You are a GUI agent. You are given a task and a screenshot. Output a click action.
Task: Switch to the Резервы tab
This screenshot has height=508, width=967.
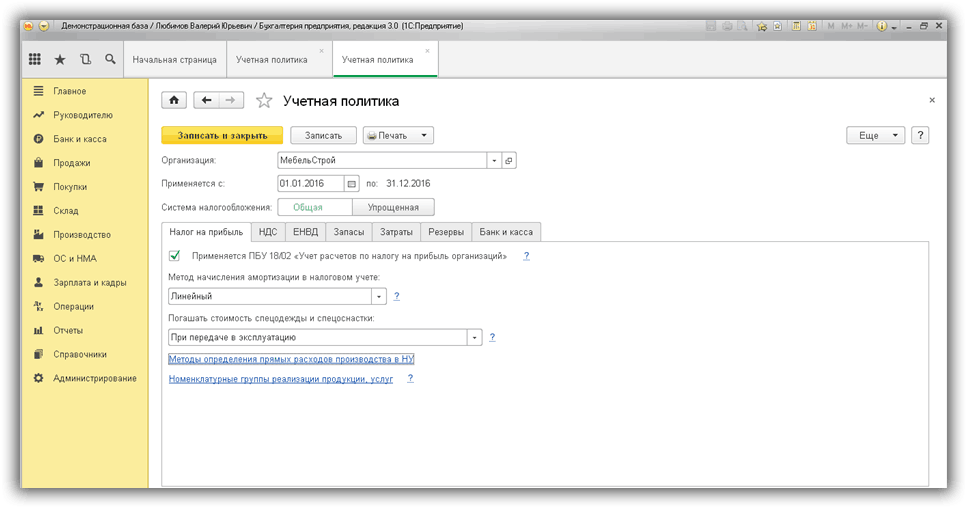pos(446,232)
